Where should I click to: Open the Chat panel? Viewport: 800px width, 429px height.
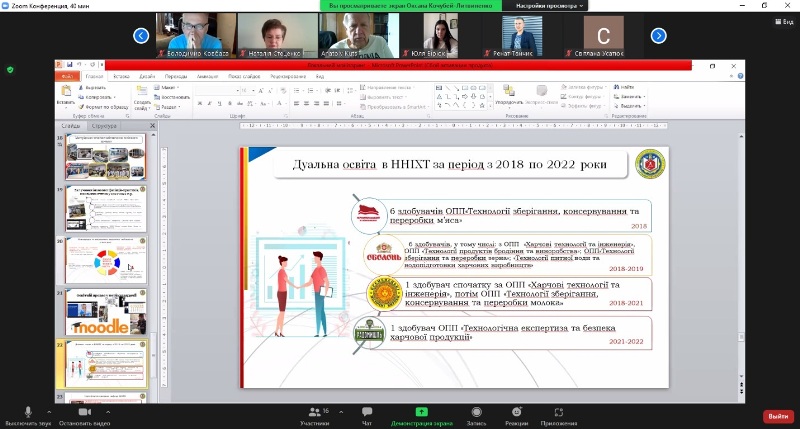click(367, 412)
